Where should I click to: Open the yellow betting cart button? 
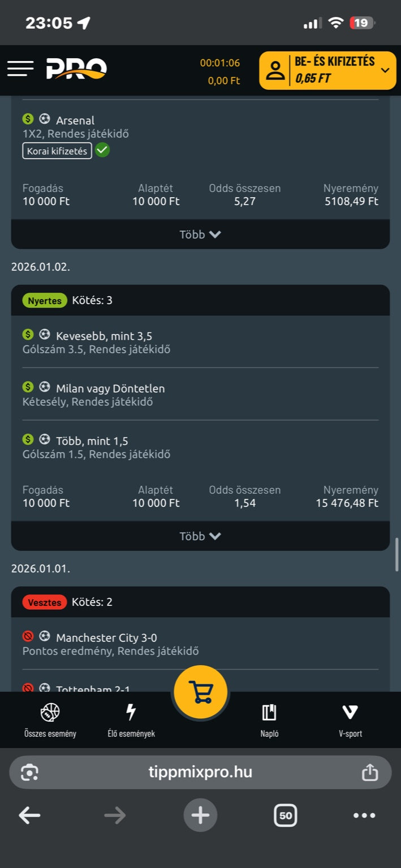[x=200, y=692]
